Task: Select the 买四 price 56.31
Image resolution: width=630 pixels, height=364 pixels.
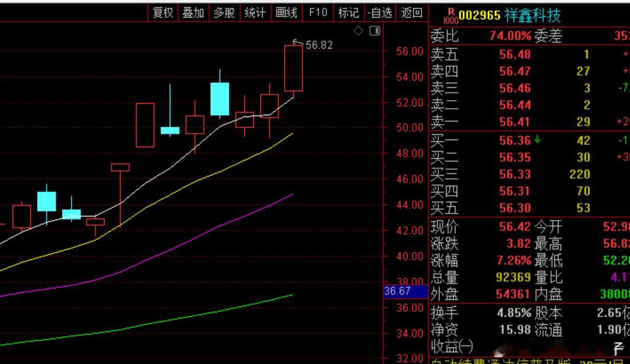Action: click(x=515, y=191)
